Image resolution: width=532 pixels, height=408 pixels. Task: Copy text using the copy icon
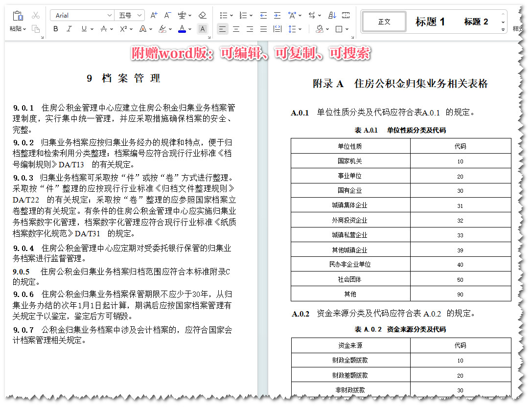tap(36, 28)
